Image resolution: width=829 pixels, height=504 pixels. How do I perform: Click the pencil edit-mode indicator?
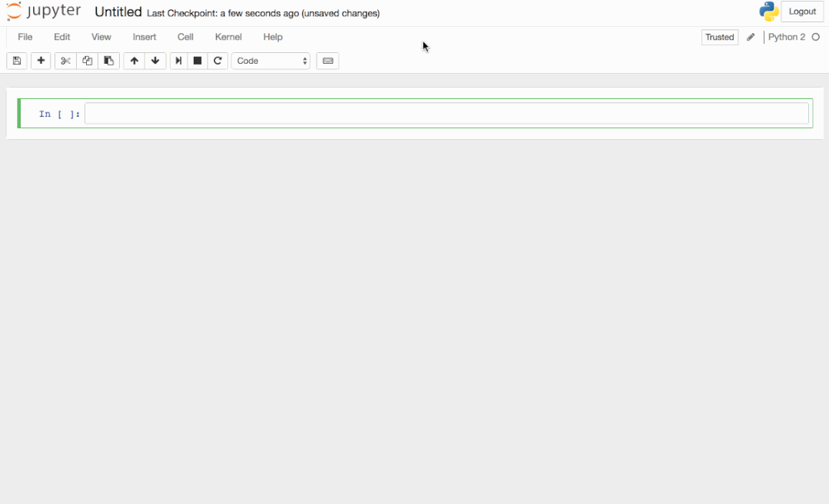pos(751,37)
